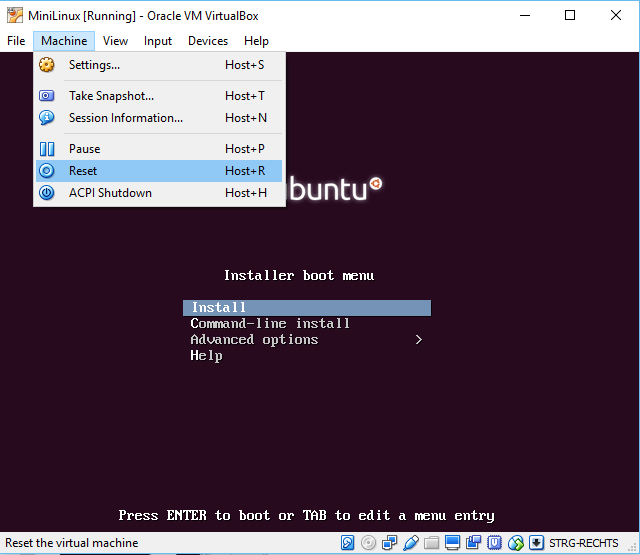Select Reset in the Machine menu
The height and width of the screenshot is (555, 640).
coord(159,171)
